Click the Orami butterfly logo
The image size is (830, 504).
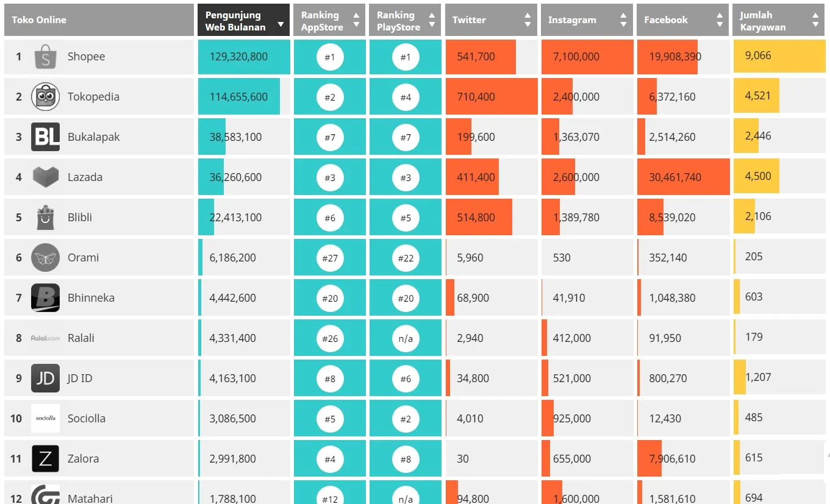[x=45, y=258]
